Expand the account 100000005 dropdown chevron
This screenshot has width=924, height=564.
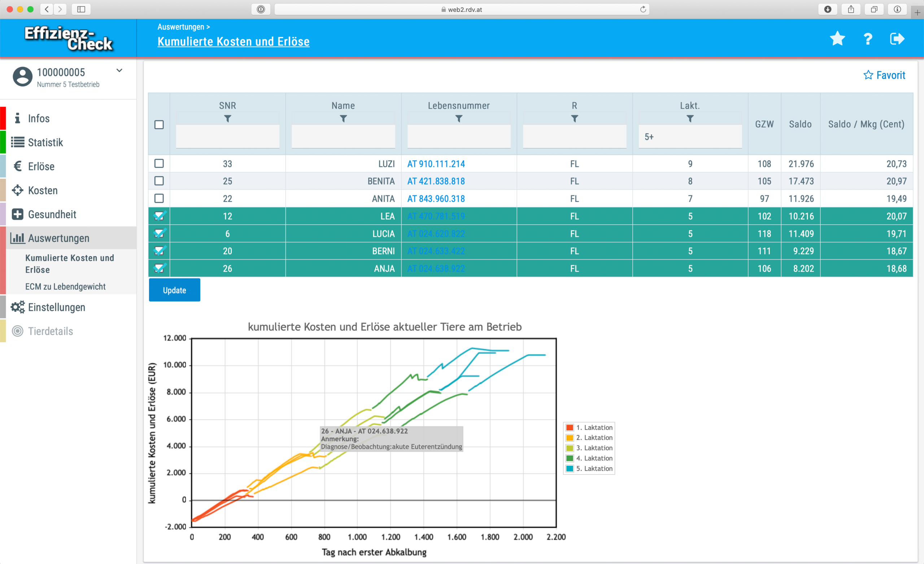pyautogui.click(x=119, y=70)
